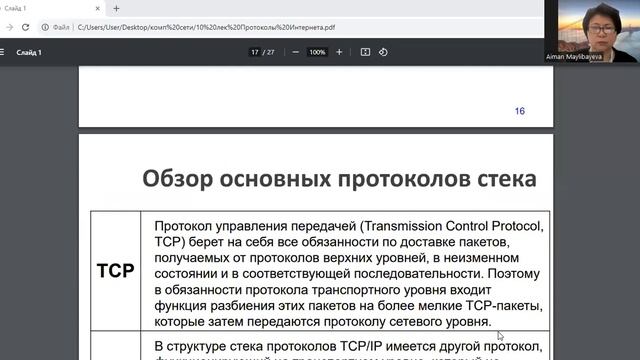This screenshot has height=360, width=640.
Task: Click the TCP cell in the table
Action: (x=116, y=271)
